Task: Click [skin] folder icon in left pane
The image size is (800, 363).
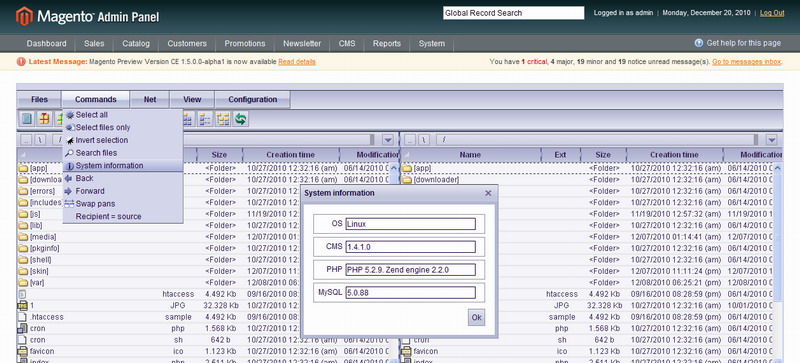Action: [x=23, y=271]
